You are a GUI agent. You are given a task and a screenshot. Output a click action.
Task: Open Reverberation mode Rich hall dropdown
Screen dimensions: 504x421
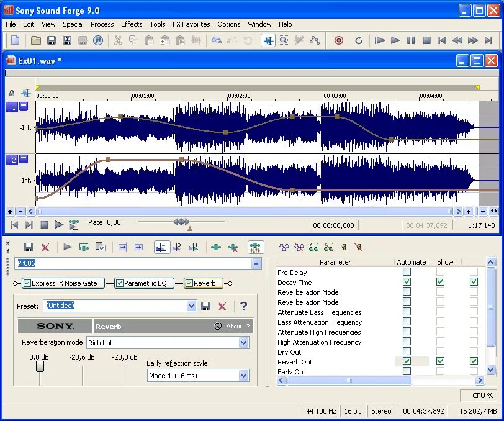click(244, 343)
